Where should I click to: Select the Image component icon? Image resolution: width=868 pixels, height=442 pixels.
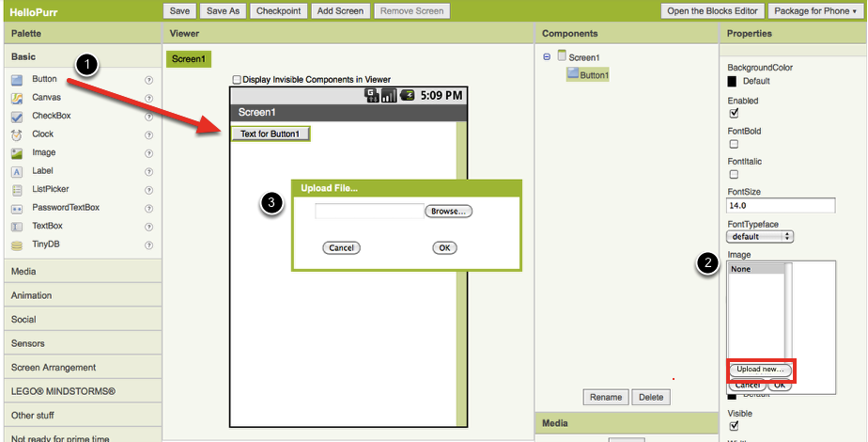pyautogui.click(x=17, y=153)
